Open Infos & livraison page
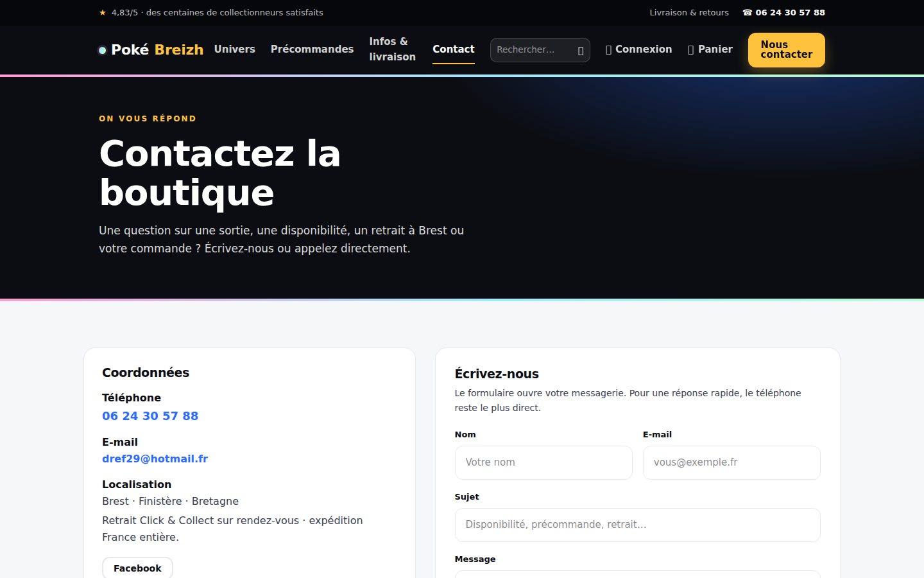The height and width of the screenshot is (578, 924). click(392, 49)
